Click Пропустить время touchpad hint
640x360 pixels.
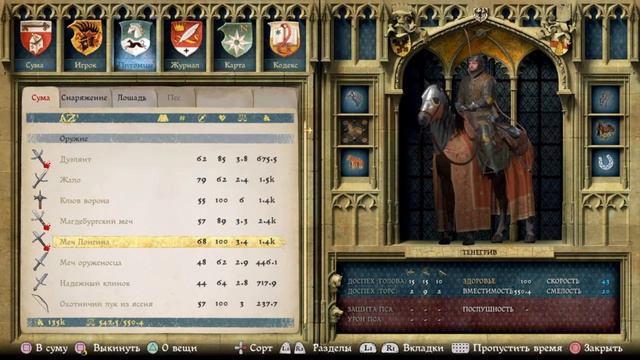click(507, 348)
